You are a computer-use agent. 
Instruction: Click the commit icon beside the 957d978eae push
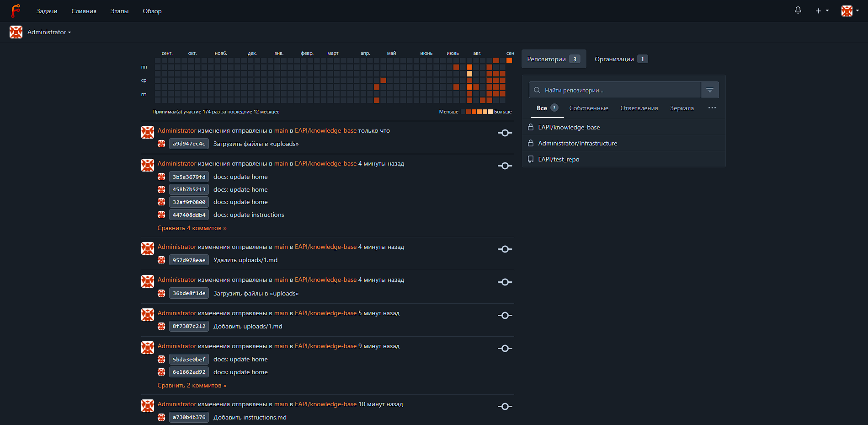pyautogui.click(x=505, y=249)
